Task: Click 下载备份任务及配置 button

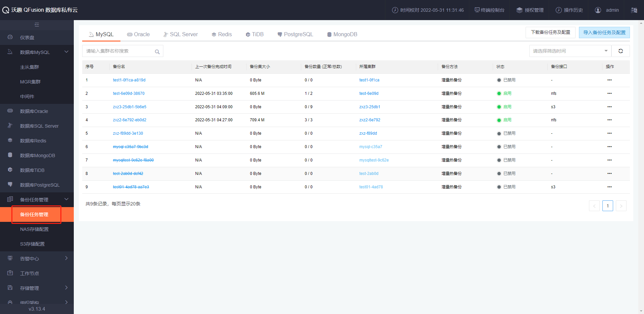Action: (x=550, y=33)
